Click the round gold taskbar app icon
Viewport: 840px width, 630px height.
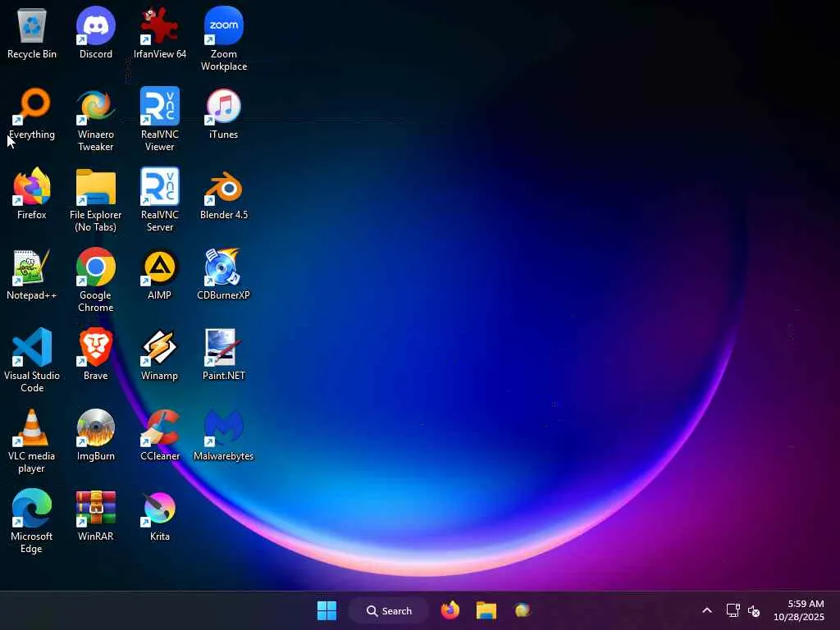pyautogui.click(x=523, y=610)
